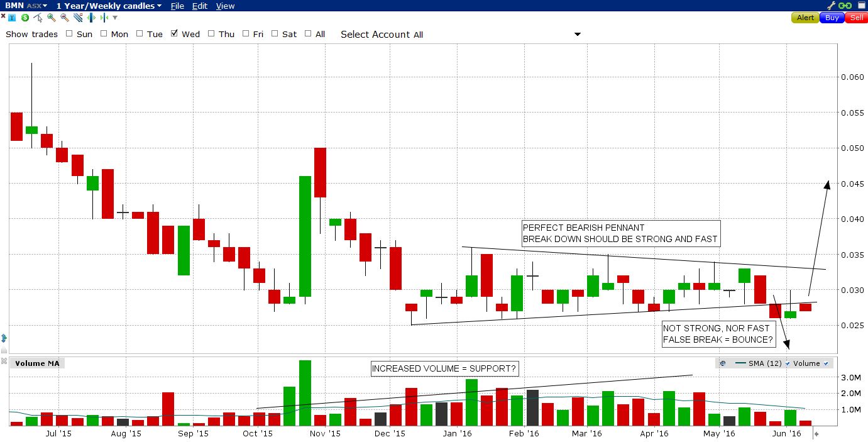
Task: Click the vertical resize arrows icon beside chart
Action: [x=4, y=338]
